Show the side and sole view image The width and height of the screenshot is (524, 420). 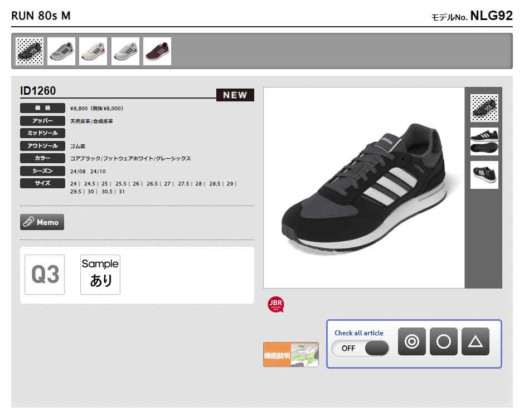pyautogui.click(x=484, y=141)
